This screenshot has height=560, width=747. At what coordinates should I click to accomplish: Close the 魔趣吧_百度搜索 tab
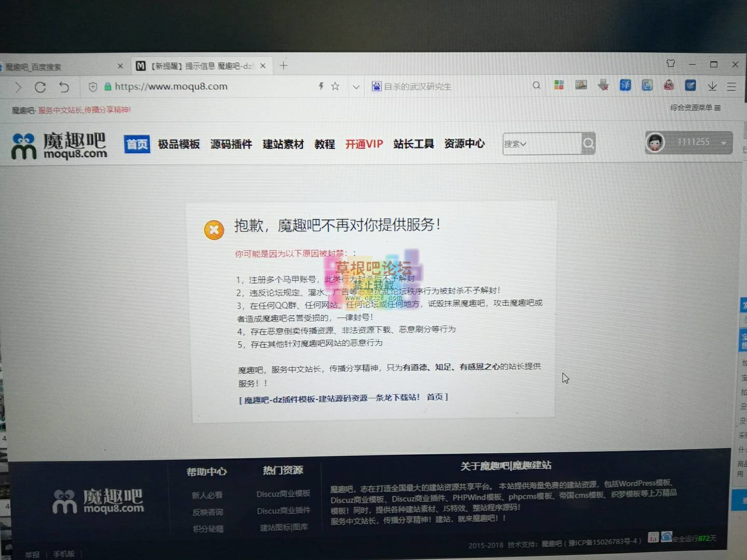[x=120, y=66]
